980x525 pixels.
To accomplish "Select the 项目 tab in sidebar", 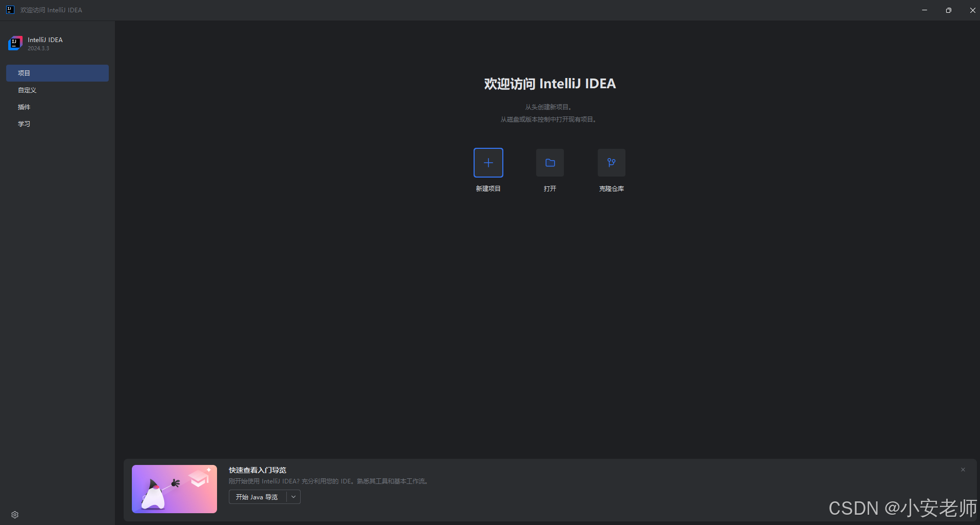I will [x=57, y=73].
